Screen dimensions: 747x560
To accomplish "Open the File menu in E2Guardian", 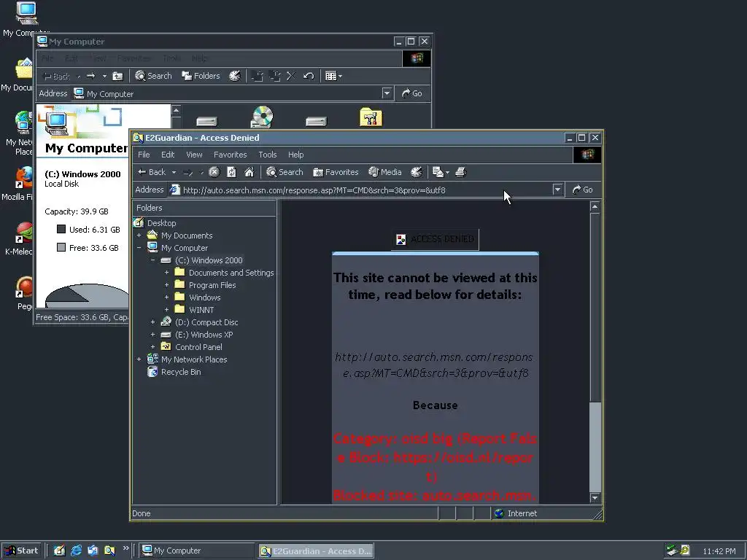I will (144, 155).
